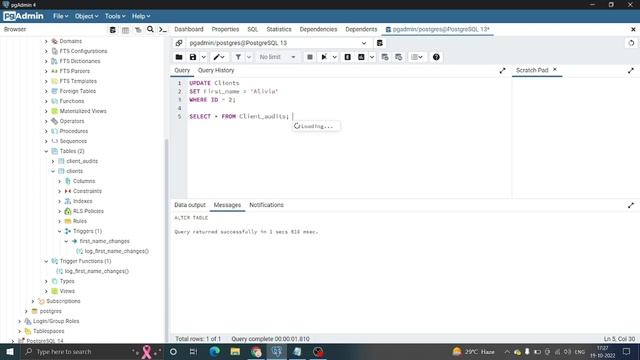Click the Search Objects magnifier icon

pyautogui.click(x=150, y=29)
